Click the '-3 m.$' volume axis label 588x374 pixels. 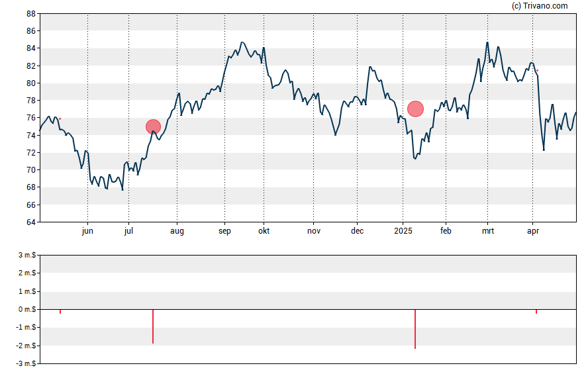coord(26,363)
